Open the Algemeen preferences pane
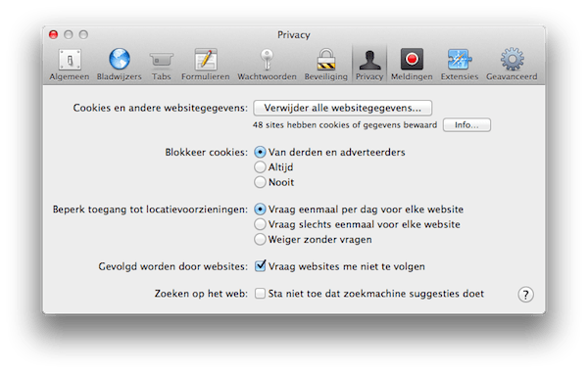The width and height of the screenshot is (588, 373). [70, 65]
